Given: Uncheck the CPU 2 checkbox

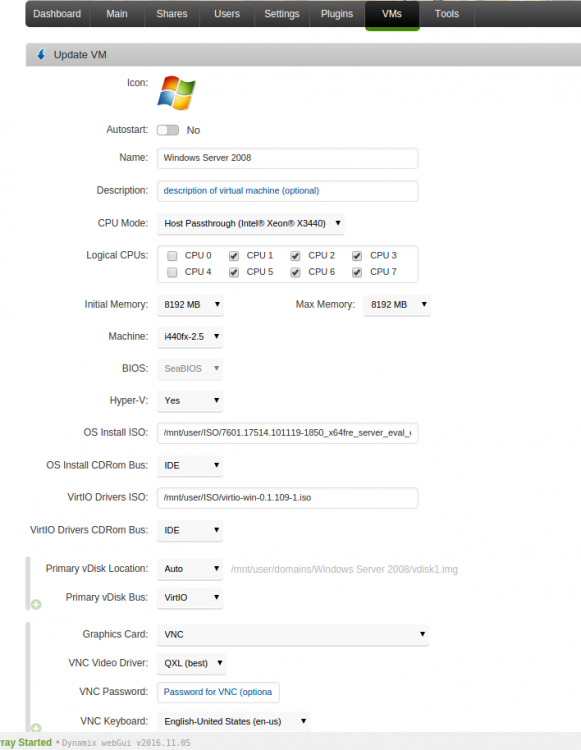Looking at the screenshot, I should 296,256.
